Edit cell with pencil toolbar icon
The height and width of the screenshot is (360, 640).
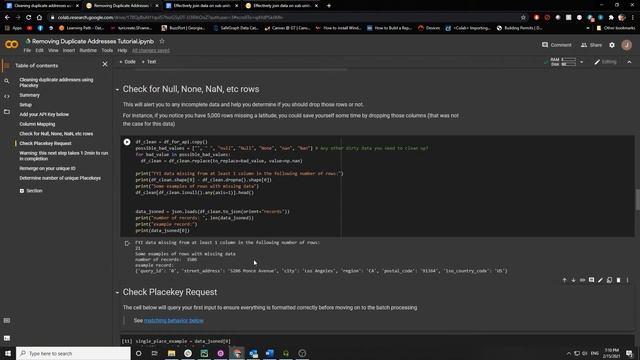pos(600,280)
